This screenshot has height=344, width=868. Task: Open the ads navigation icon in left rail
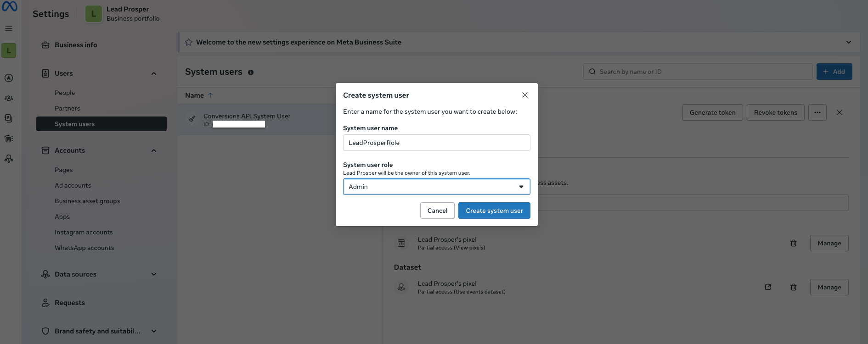coord(9,78)
